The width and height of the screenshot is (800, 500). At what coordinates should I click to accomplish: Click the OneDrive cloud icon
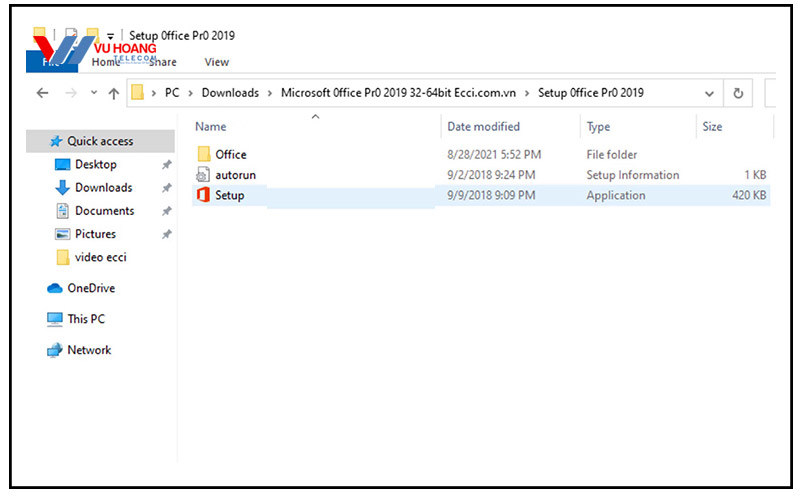55,289
